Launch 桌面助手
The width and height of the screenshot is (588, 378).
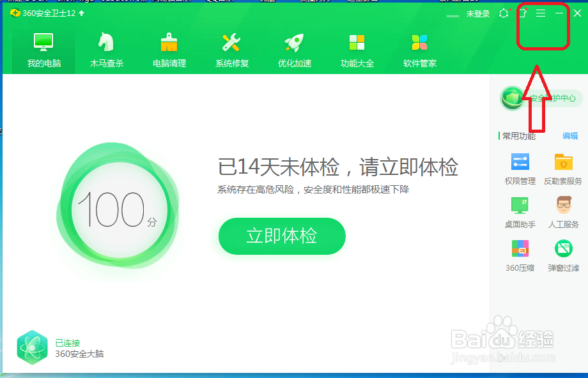click(x=520, y=213)
